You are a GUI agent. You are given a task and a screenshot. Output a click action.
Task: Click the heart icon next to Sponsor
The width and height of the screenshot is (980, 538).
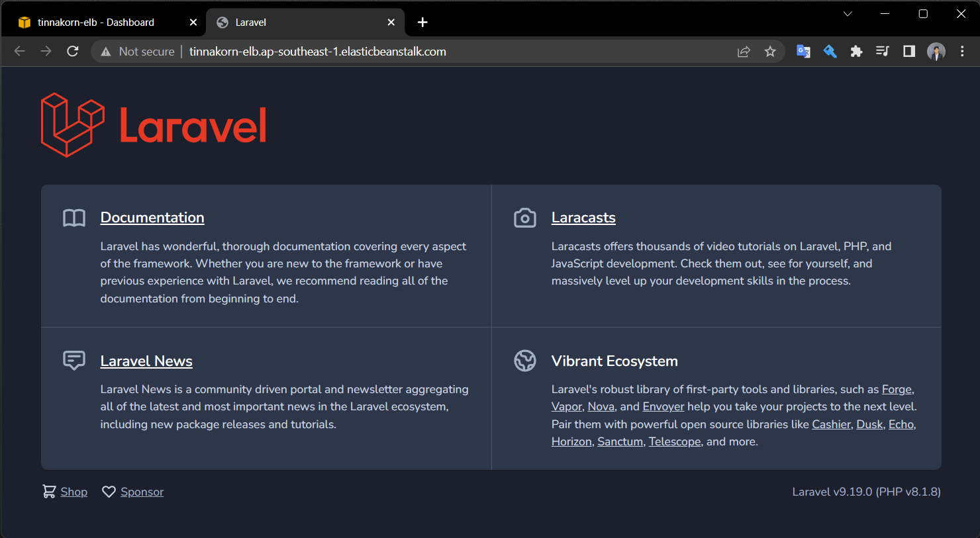click(x=109, y=491)
